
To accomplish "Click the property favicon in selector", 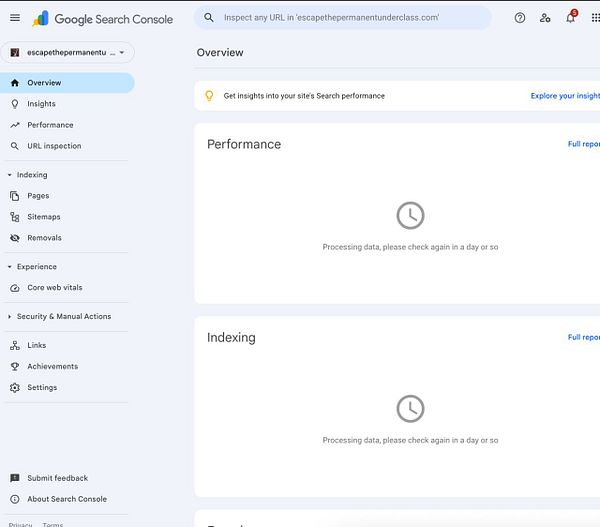I will 15,52.
